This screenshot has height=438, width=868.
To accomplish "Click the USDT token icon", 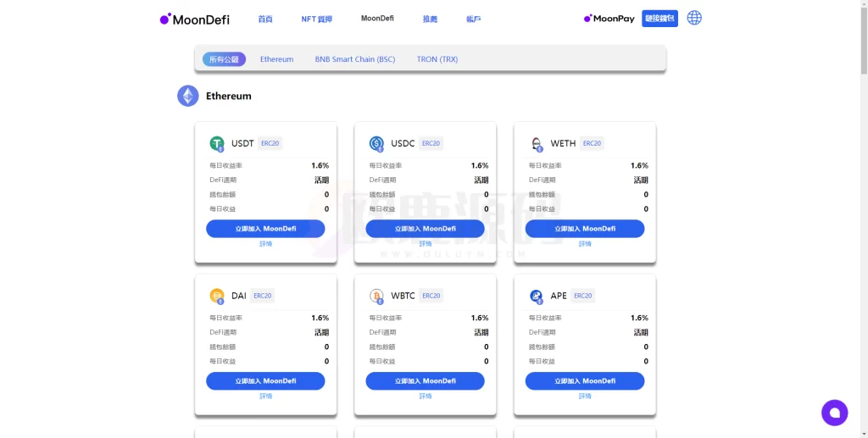I will point(217,144).
